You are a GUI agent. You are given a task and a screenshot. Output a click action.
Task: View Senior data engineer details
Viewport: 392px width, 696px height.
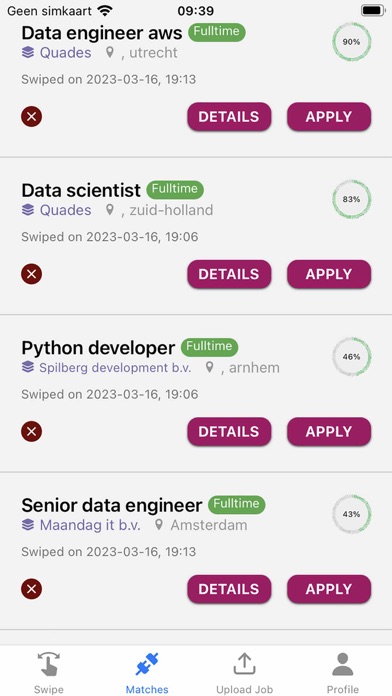pos(229,589)
